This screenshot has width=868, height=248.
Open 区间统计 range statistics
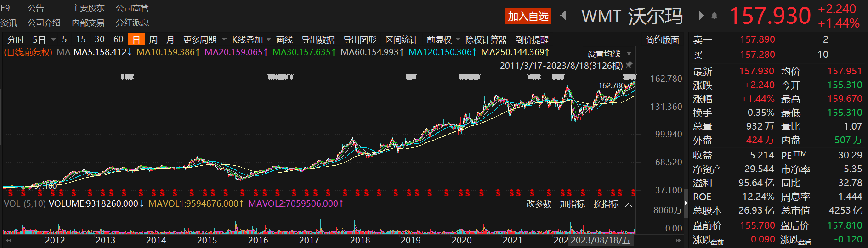pos(402,39)
